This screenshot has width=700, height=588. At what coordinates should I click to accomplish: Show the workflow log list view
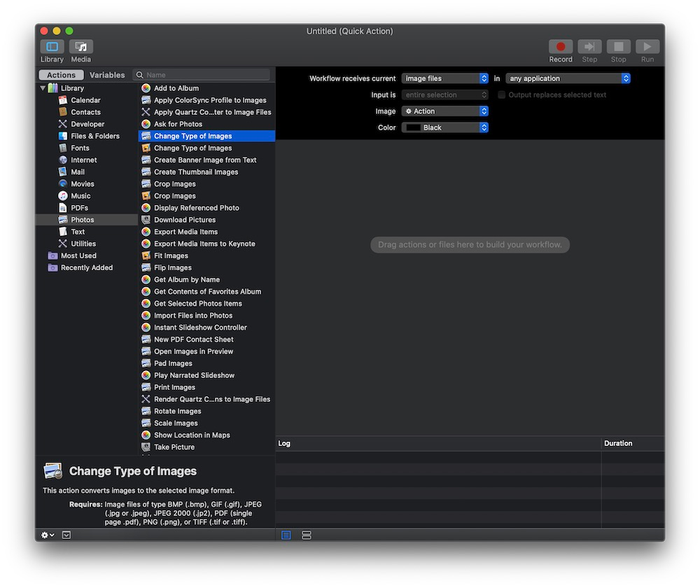point(286,535)
